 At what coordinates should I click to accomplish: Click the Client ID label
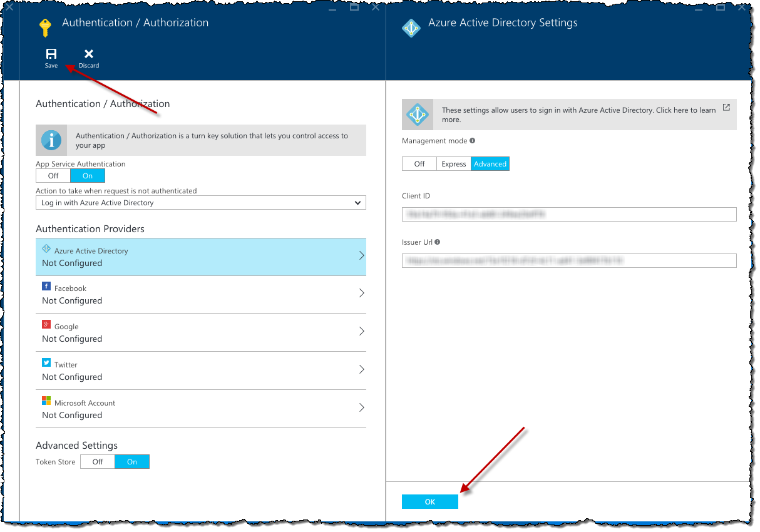point(416,196)
